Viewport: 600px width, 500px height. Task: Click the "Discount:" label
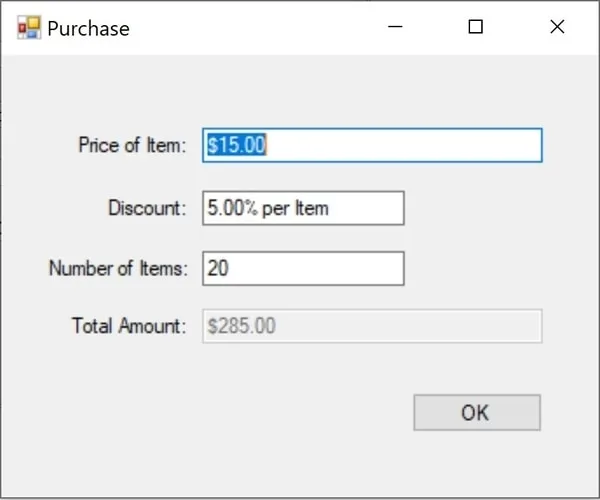(147, 208)
